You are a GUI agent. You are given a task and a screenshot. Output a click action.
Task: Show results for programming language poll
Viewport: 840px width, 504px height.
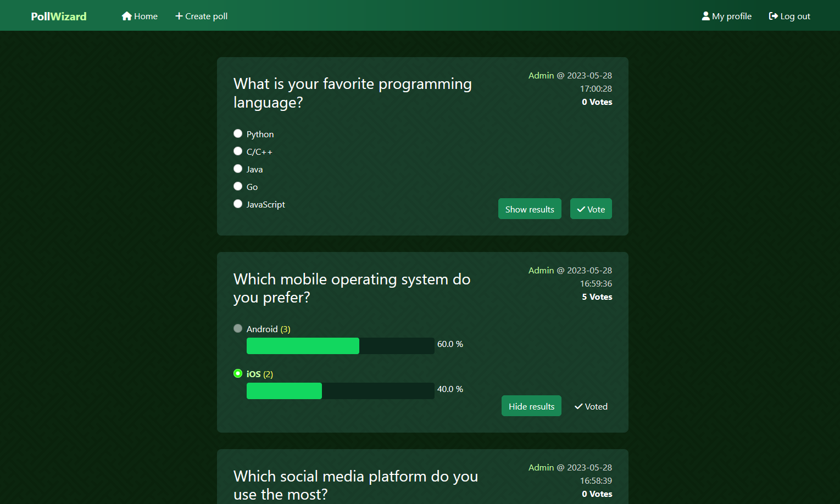point(530,209)
